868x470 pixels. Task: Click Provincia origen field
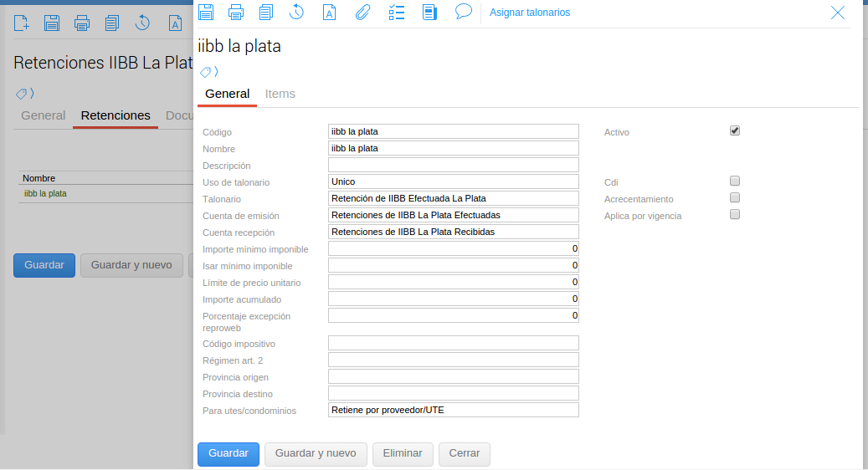454,376
